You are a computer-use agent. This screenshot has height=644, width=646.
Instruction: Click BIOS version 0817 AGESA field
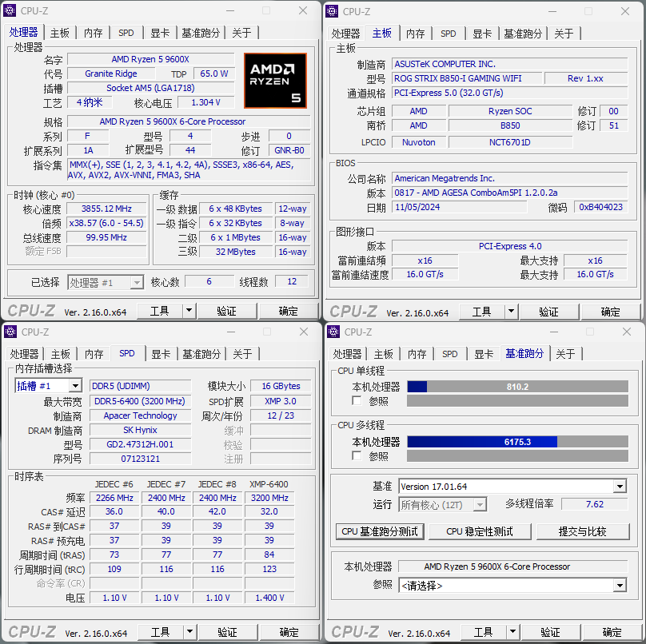coord(509,193)
